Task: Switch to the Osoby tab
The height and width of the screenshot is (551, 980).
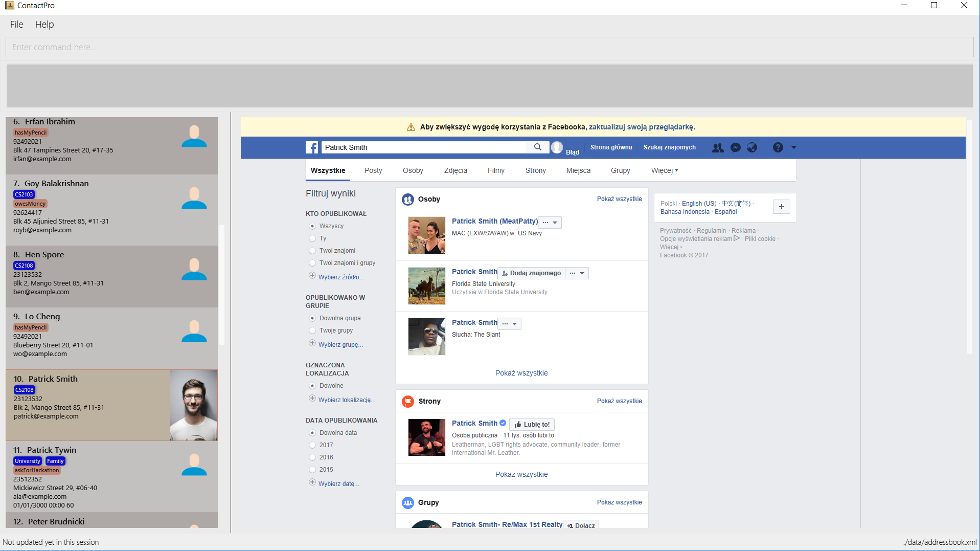Action: [x=413, y=170]
